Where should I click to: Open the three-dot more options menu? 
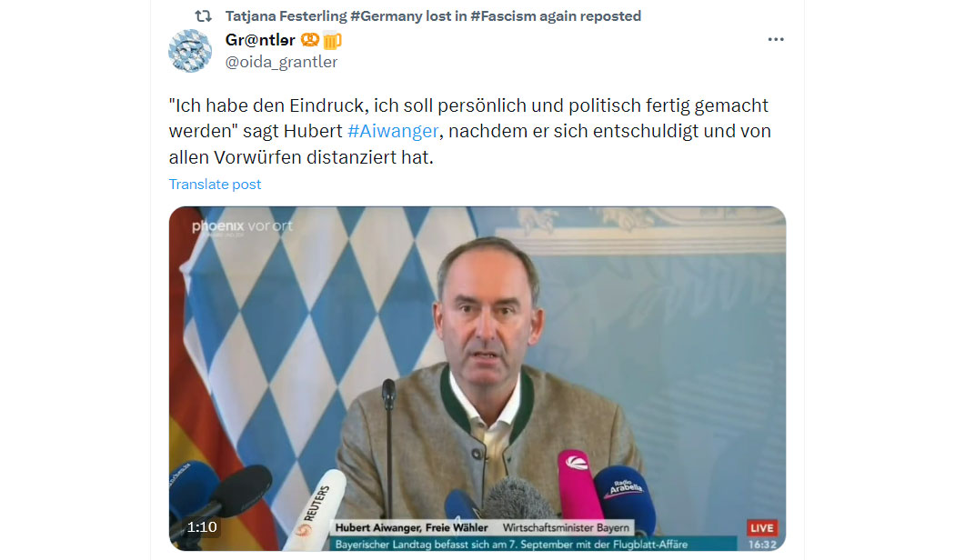point(775,40)
